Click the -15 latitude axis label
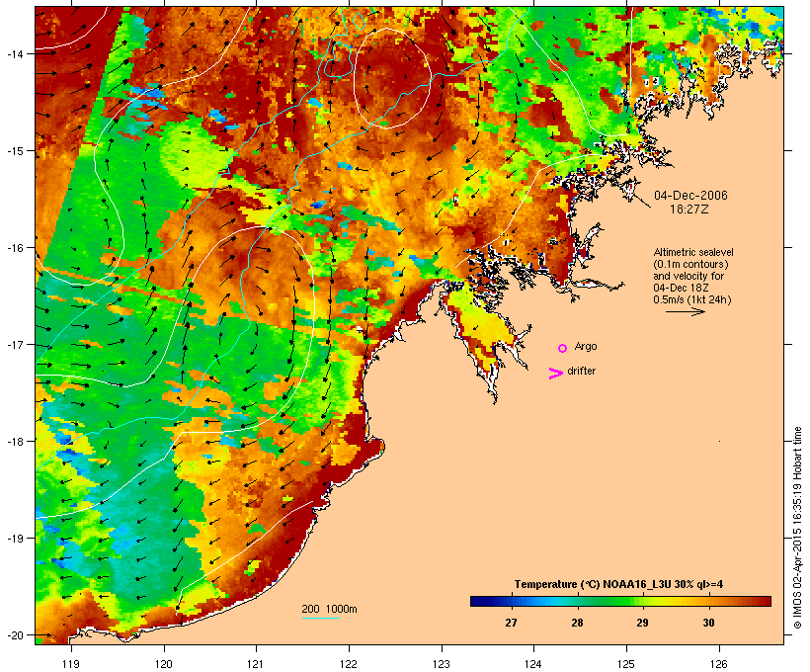 click(x=14, y=151)
